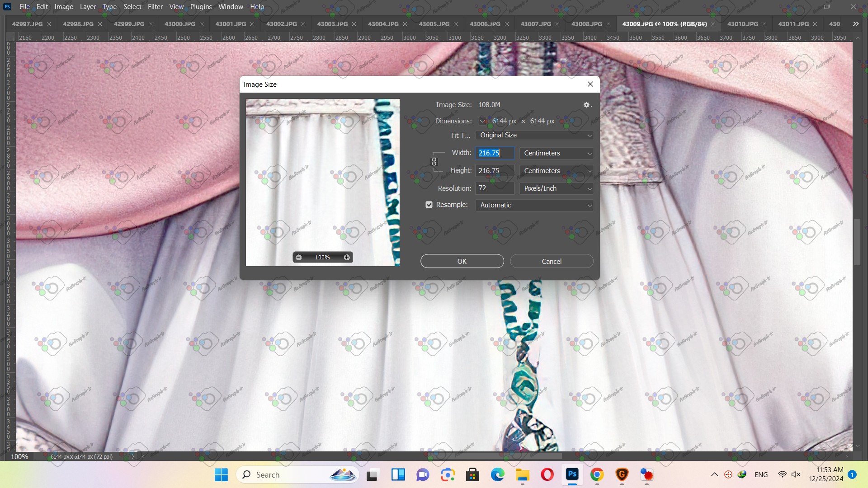This screenshot has height=488, width=868.
Task: Expand the Fit To Original Size dropdown
Action: [x=534, y=135]
